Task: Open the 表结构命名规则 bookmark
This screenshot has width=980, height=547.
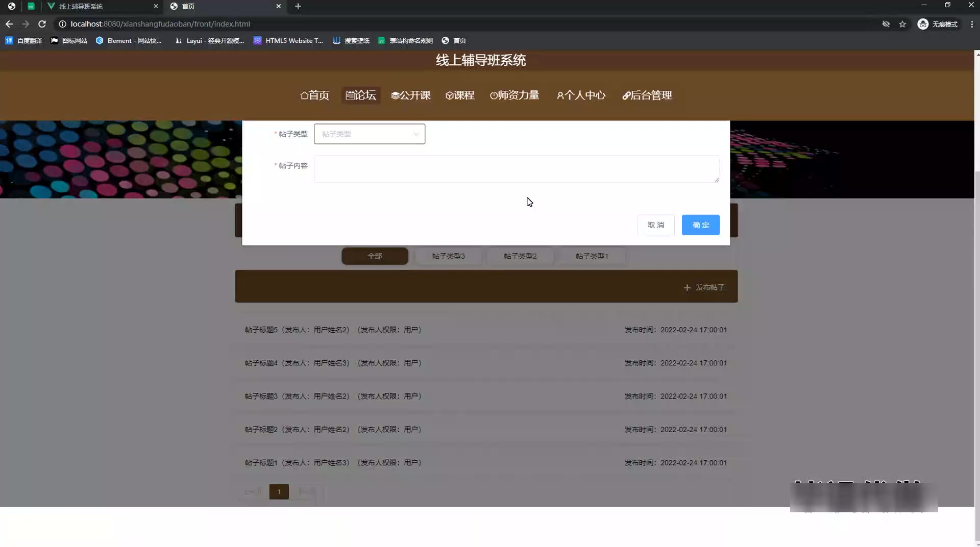Action: point(405,41)
